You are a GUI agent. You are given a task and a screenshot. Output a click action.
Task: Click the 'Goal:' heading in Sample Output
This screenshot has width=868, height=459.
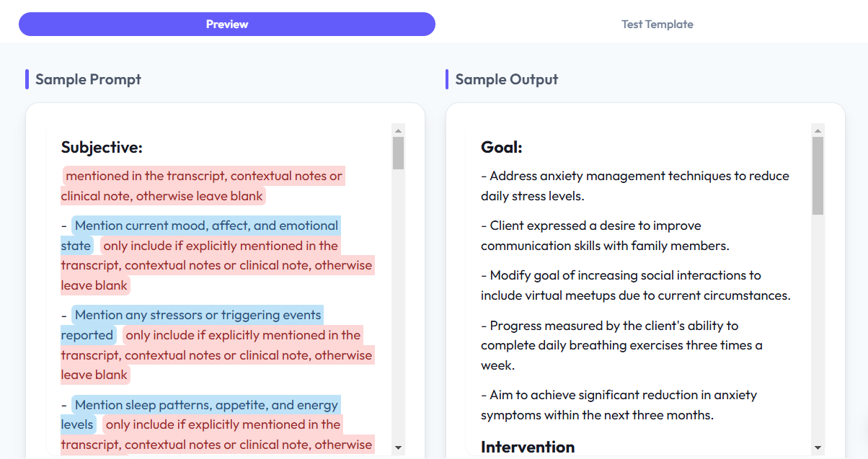[x=501, y=147]
